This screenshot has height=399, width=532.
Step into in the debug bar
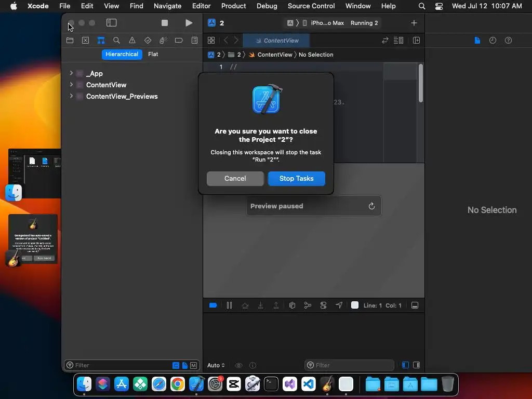261,305
